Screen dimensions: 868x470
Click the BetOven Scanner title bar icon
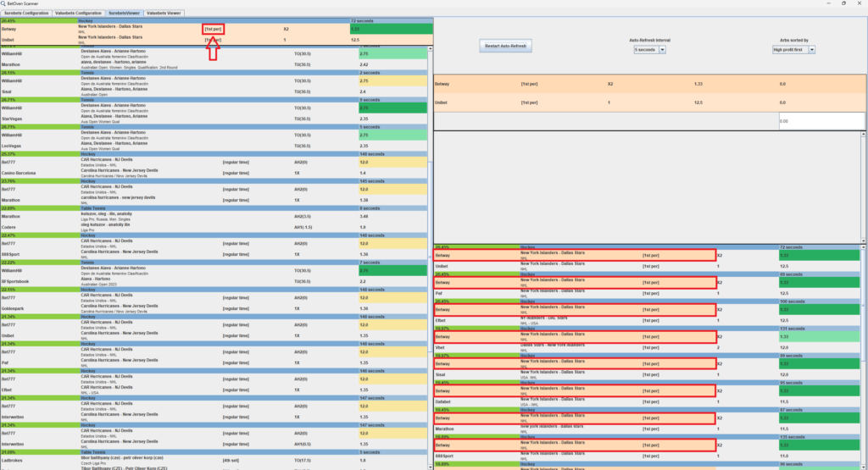(x=3, y=3)
